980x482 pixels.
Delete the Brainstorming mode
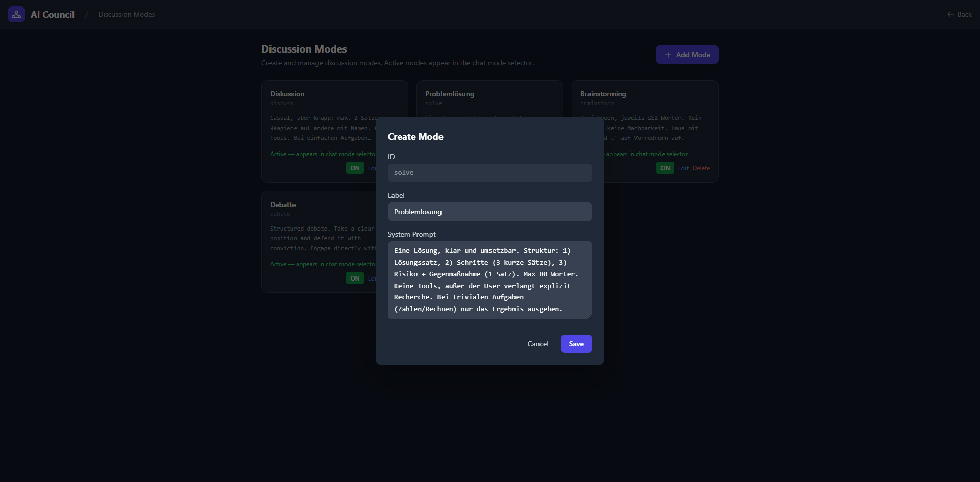click(701, 168)
